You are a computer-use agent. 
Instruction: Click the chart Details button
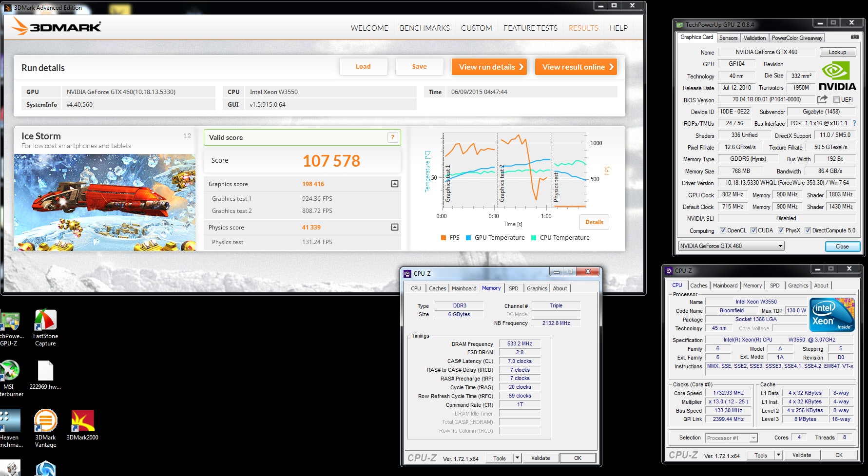pos(594,222)
